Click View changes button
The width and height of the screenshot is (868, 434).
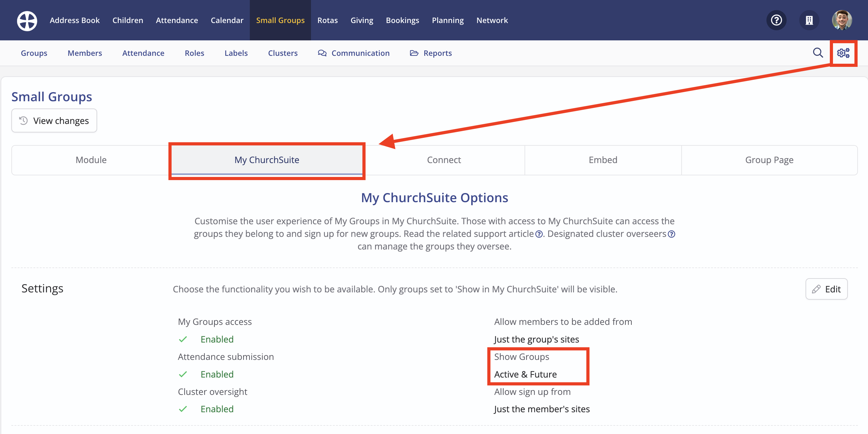(54, 120)
